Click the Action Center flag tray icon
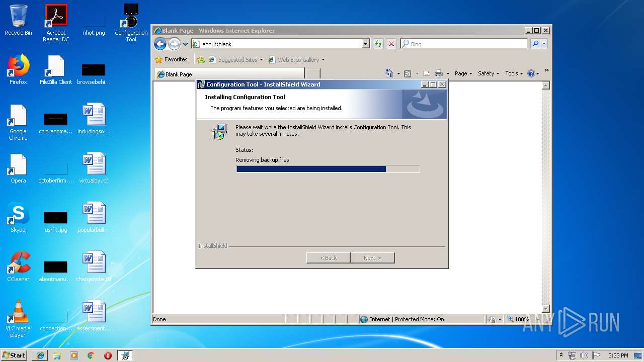The height and width of the screenshot is (362, 644). 597,355
